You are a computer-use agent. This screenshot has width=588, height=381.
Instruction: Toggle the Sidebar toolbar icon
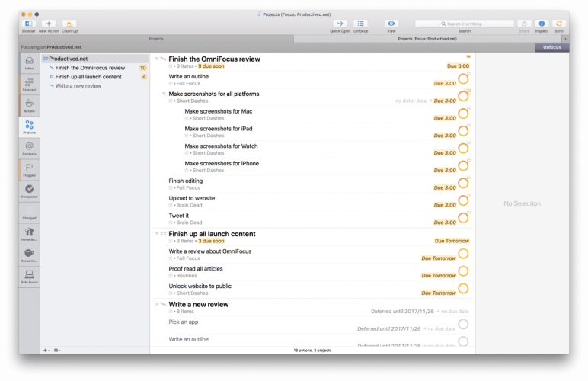coord(28,24)
